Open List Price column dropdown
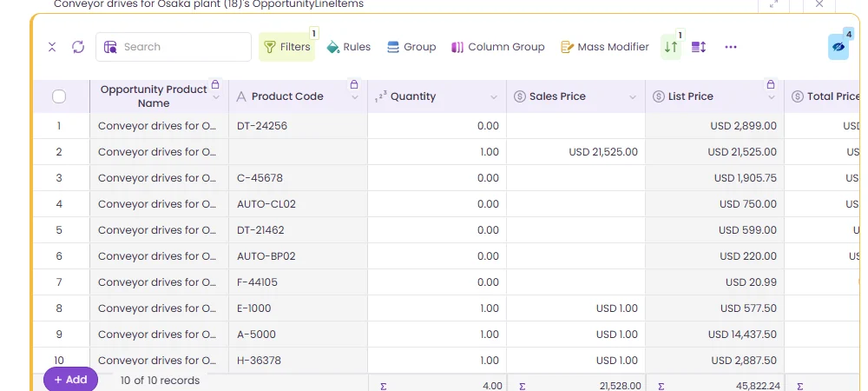868x391 pixels. (x=771, y=97)
